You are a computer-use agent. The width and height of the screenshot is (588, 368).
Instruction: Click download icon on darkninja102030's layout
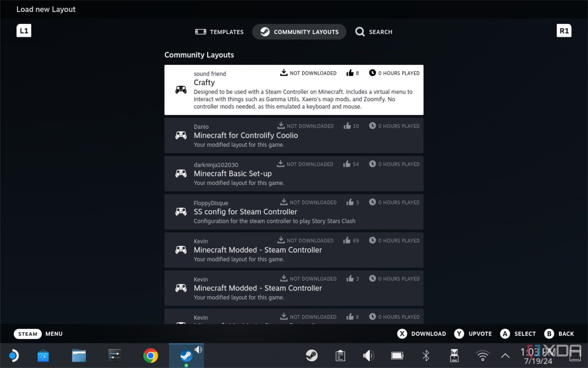[x=281, y=164]
